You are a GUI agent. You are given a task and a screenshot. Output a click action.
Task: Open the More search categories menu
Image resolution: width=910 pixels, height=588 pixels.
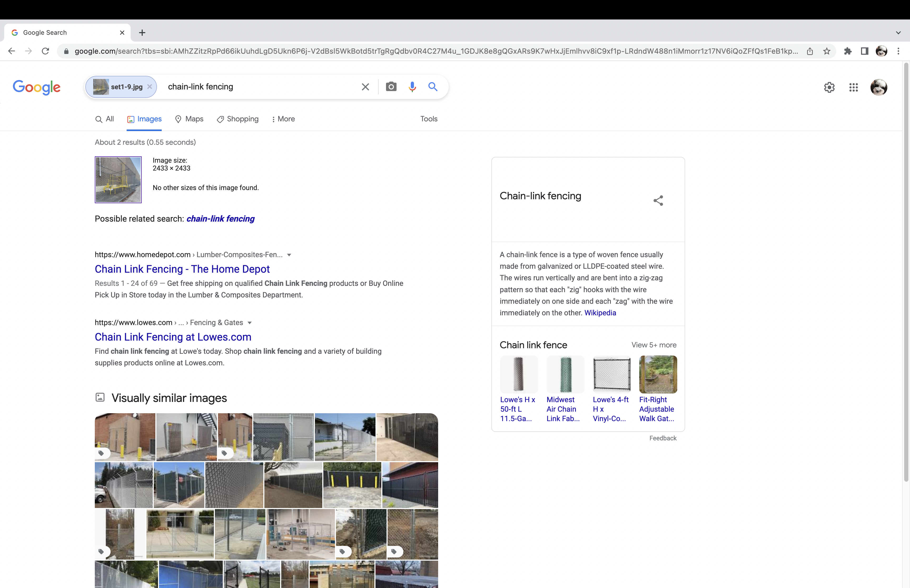tap(283, 119)
